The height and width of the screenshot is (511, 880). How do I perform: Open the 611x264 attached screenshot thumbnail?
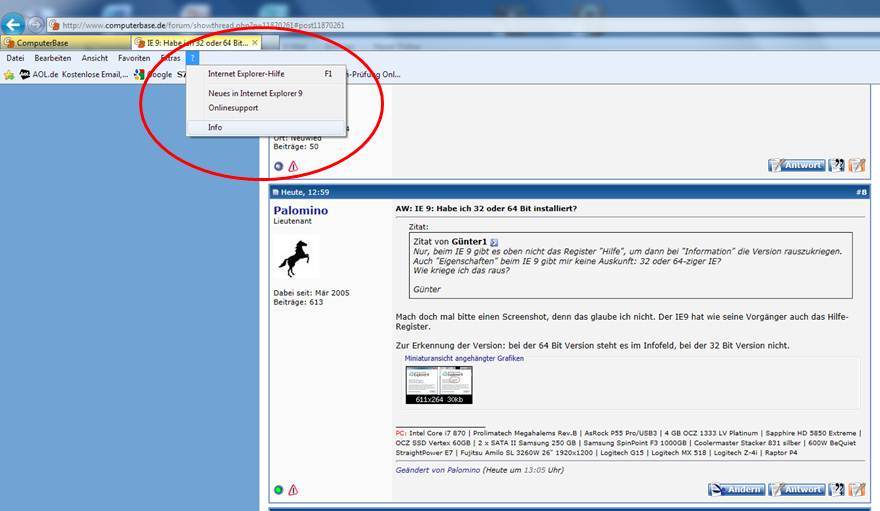(x=439, y=385)
